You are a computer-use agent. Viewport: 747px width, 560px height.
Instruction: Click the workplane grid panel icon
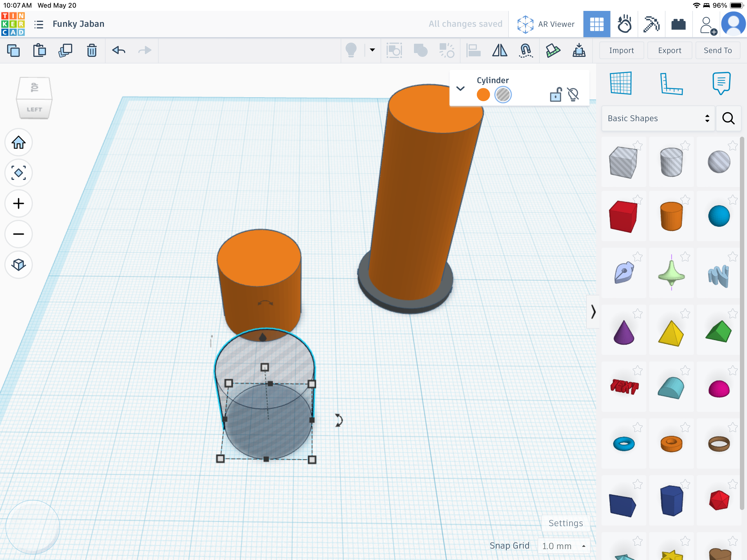click(621, 83)
